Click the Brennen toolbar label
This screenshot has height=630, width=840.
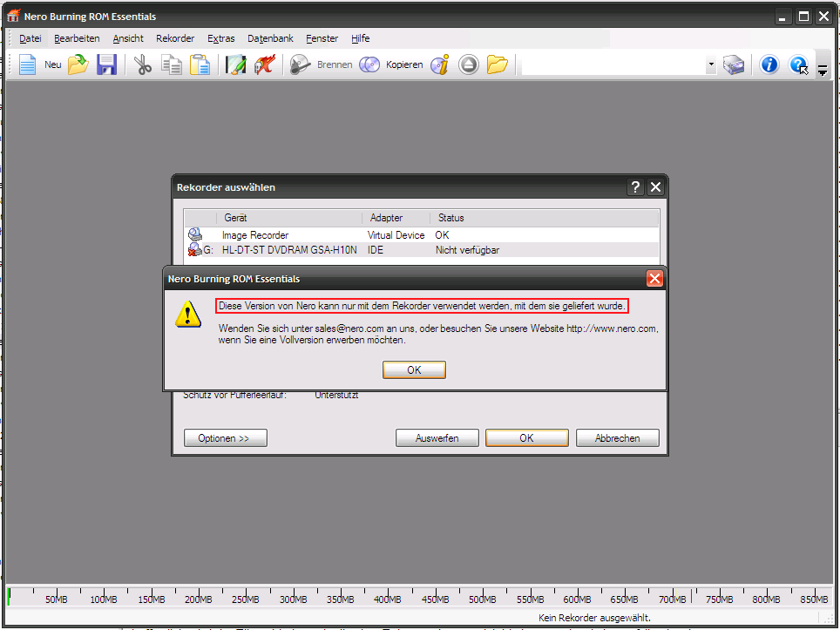[x=335, y=64]
